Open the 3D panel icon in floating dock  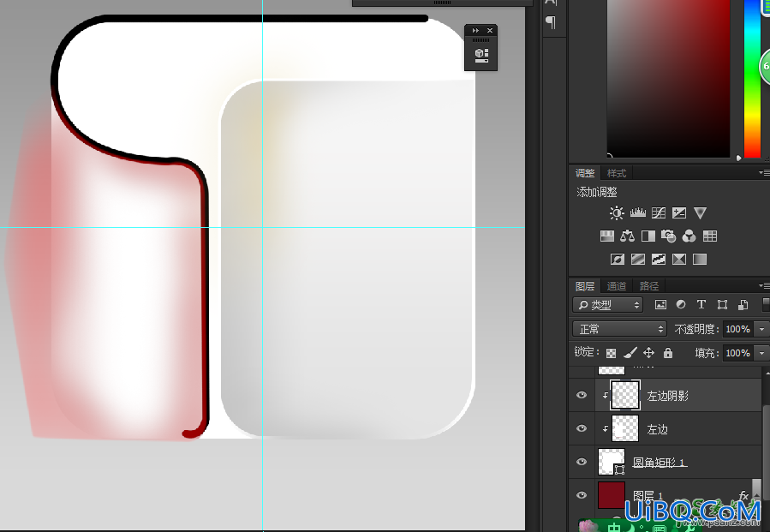[x=481, y=54]
